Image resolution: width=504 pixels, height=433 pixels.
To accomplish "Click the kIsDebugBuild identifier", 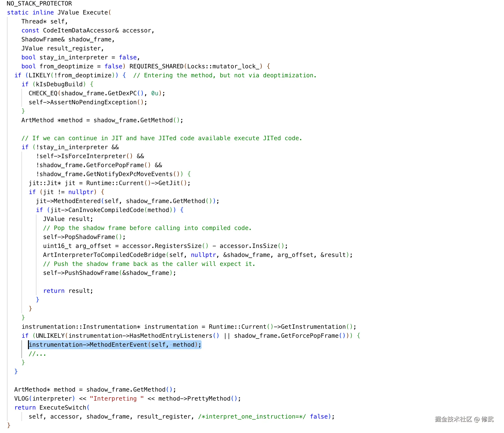I will click(59, 84).
